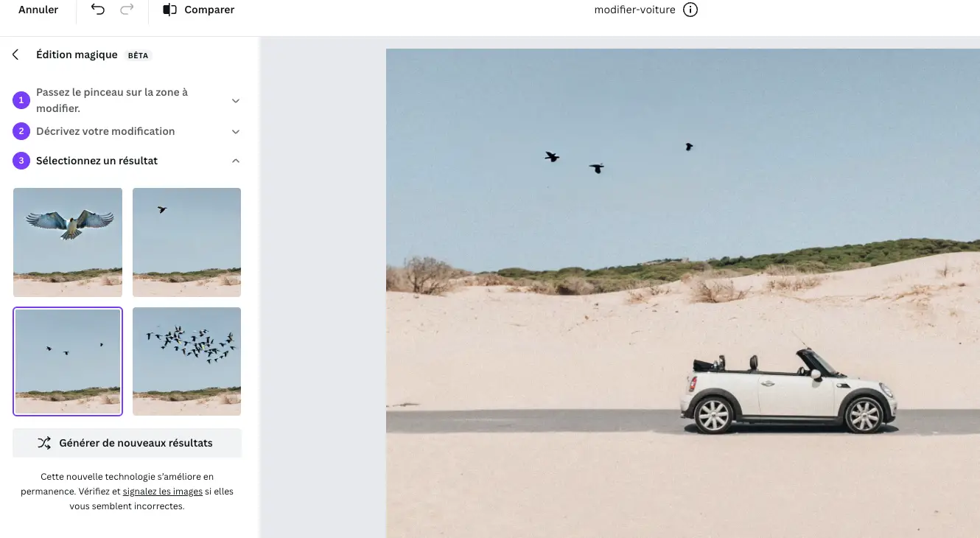
Task: Expand step 1 brush zone chevron
Action: coord(236,100)
